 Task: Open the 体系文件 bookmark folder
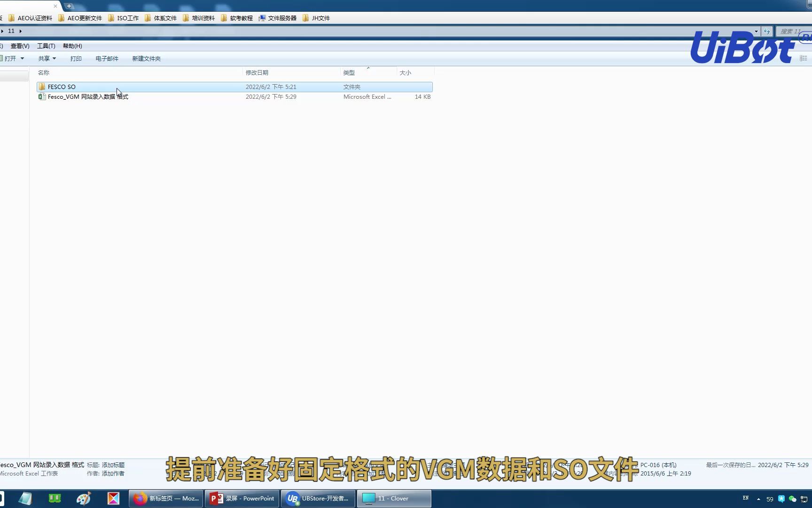pyautogui.click(x=161, y=18)
